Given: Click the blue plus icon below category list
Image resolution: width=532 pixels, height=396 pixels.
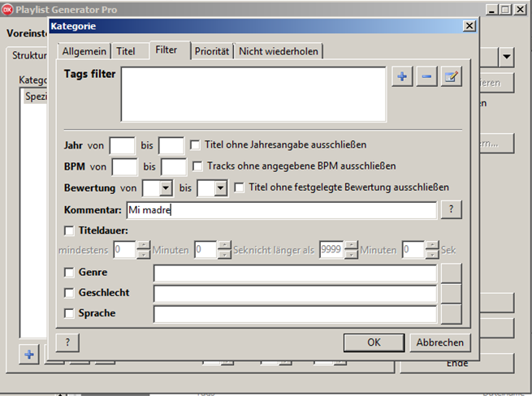Looking at the screenshot, I should click(x=28, y=355).
